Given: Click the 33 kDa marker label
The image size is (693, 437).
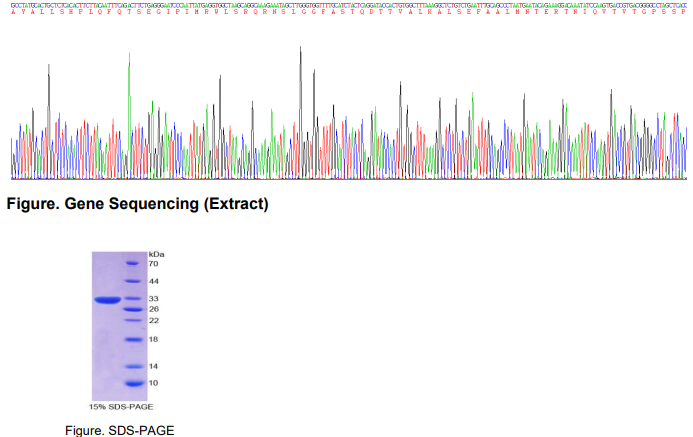Looking at the screenshot, I should (154, 299).
